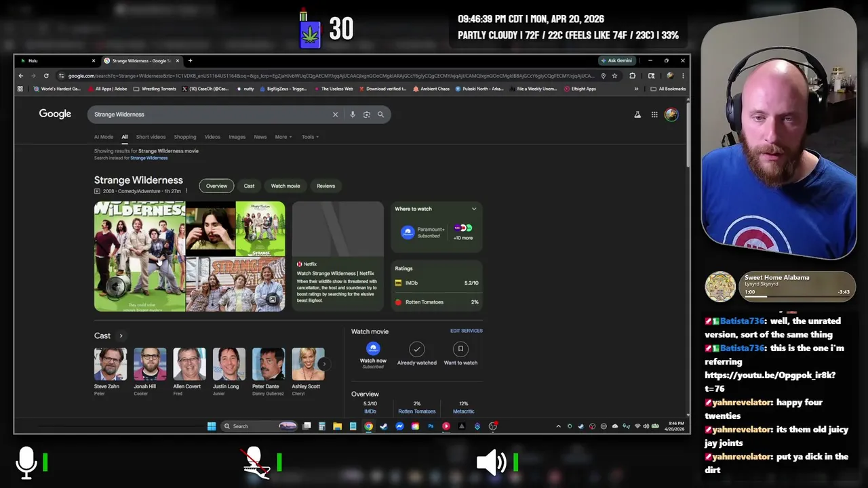Viewport: 868px width, 488px height.
Task: Search by image with Google Lens icon
Action: (367, 115)
